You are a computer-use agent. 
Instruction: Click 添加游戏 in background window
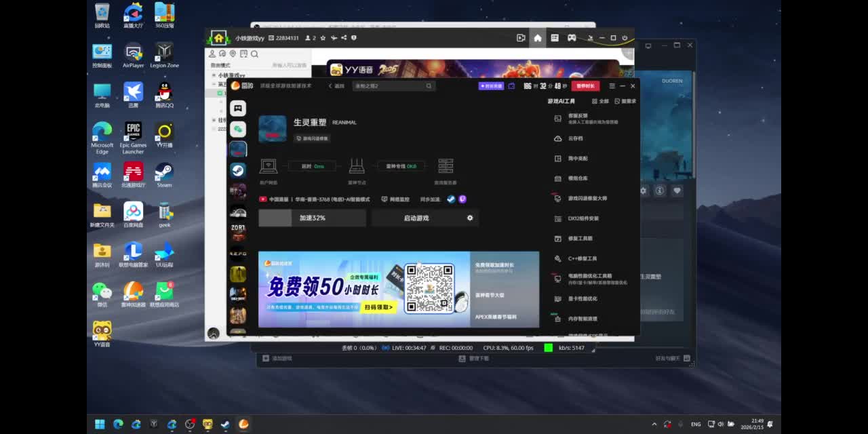278,358
